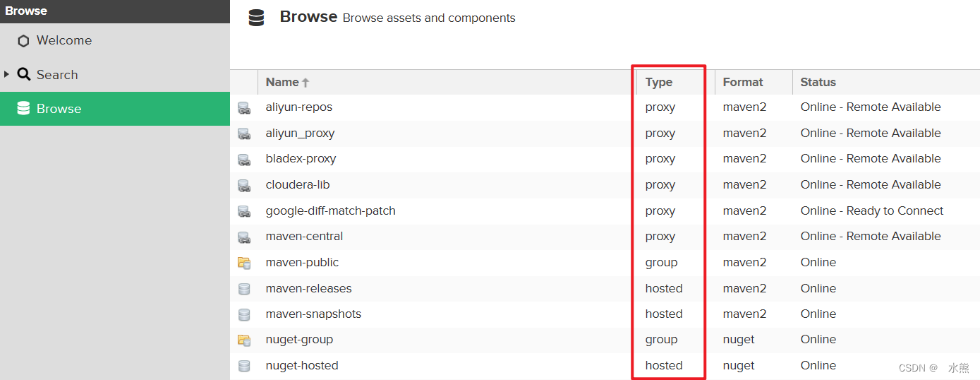This screenshot has height=380, width=980.
Task: Click the aliyun-repos proxy repository icon
Action: 244,108
